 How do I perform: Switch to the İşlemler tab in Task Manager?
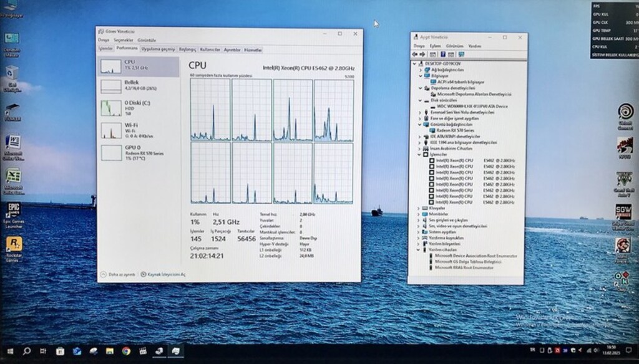pos(105,49)
